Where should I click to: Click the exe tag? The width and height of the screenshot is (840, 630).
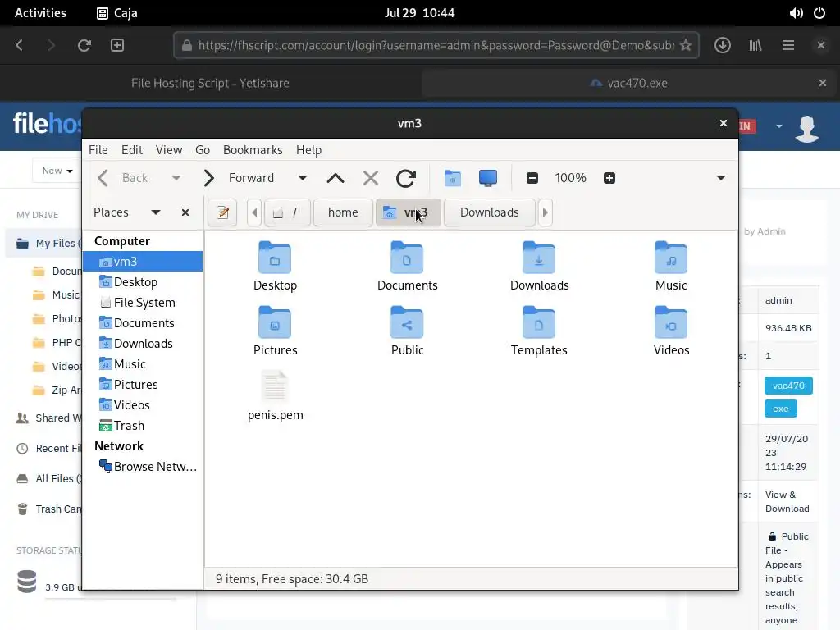(781, 409)
